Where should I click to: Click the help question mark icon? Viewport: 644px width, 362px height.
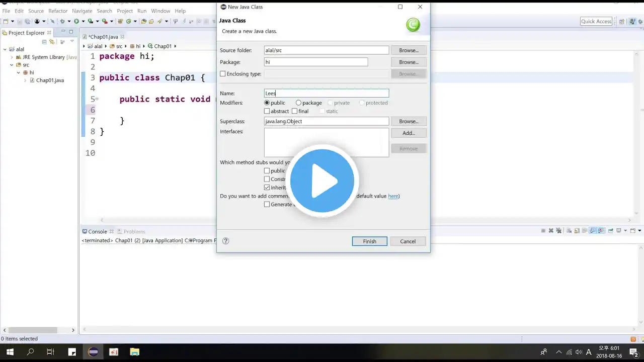225,241
